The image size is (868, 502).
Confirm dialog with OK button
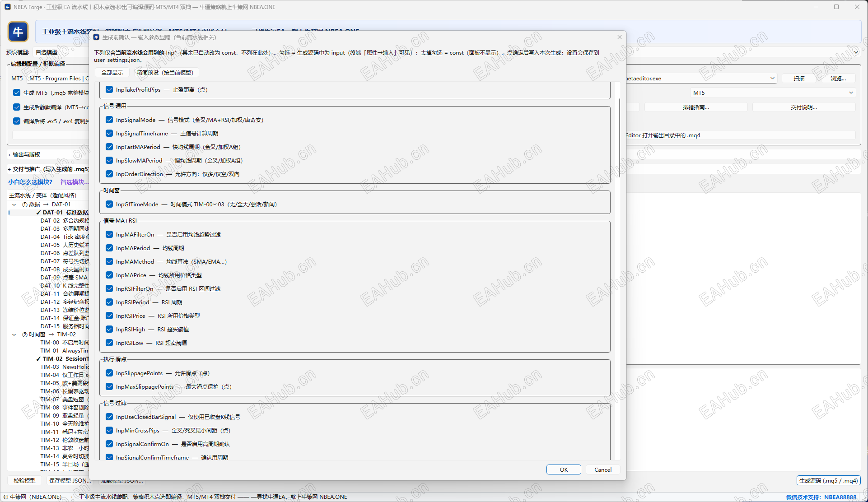[563, 470]
